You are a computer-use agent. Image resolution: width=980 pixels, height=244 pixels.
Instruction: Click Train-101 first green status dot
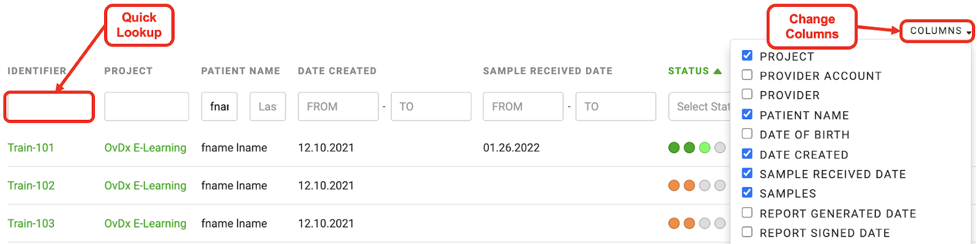[674, 147]
